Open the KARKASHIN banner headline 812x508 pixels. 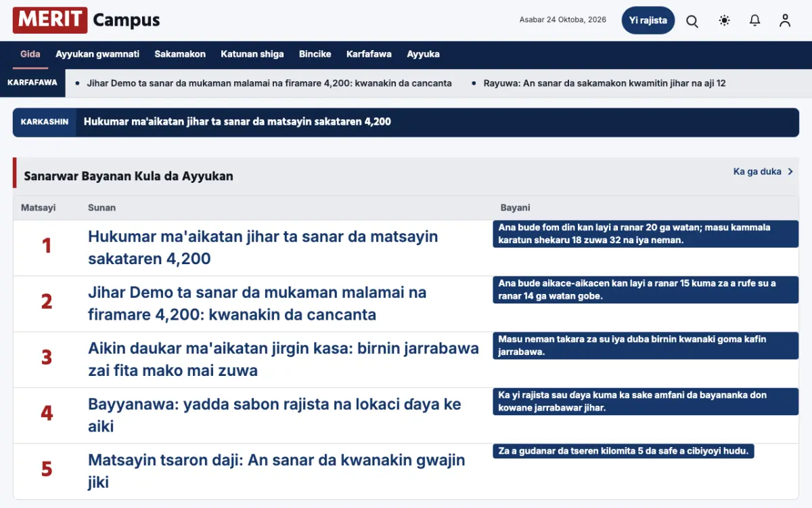238,122
